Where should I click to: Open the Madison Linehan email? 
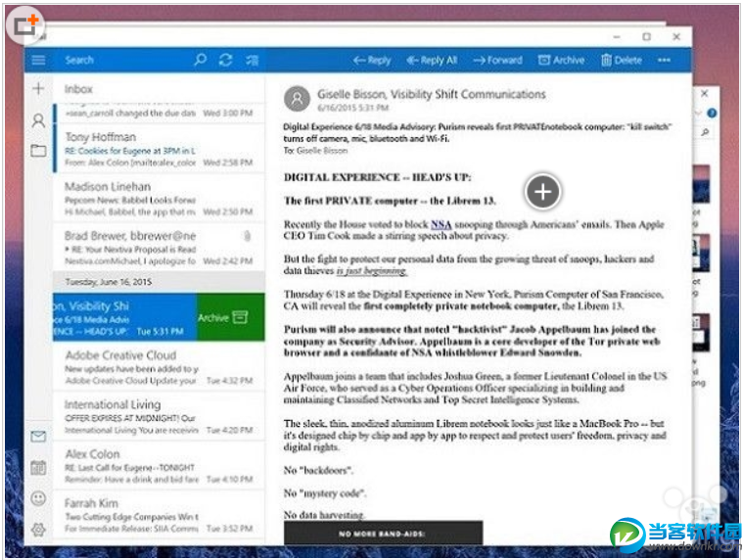[159, 199]
